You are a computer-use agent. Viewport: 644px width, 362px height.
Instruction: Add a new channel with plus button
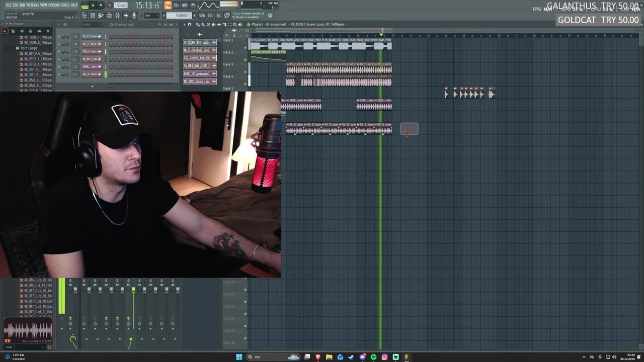[x=92, y=86]
